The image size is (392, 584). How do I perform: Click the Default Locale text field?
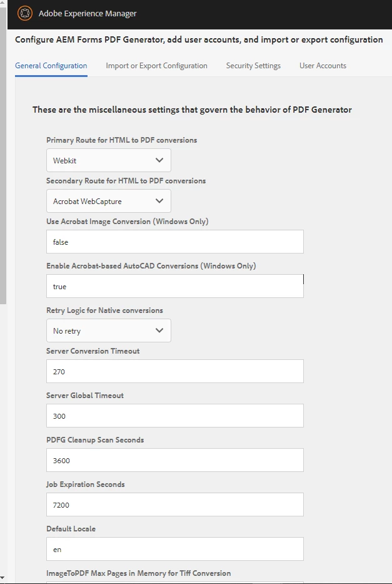point(175,549)
